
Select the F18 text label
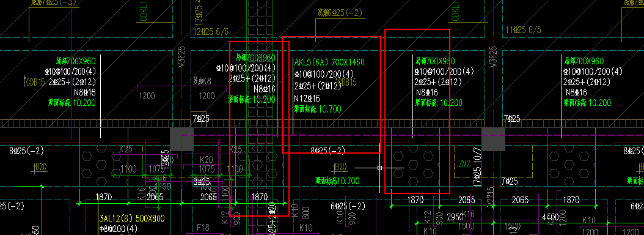coord(203,227)
